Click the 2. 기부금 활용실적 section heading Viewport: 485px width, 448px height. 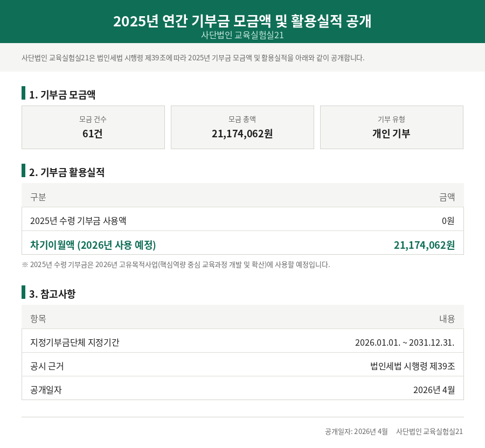point(67,172)
